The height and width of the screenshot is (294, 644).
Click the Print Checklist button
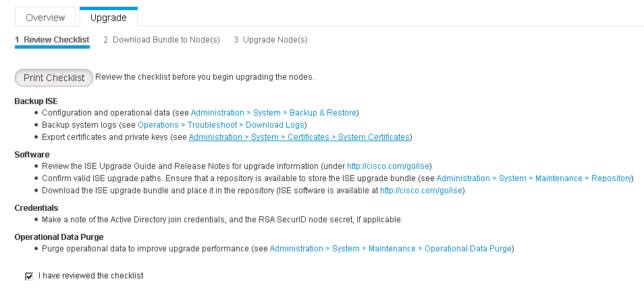point(54,78)
